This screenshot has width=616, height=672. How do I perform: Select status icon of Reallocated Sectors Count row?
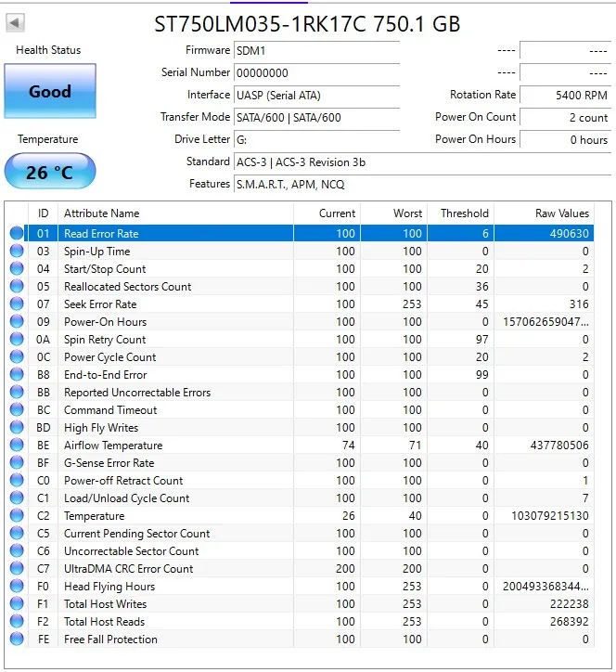[x=17, y=286]
